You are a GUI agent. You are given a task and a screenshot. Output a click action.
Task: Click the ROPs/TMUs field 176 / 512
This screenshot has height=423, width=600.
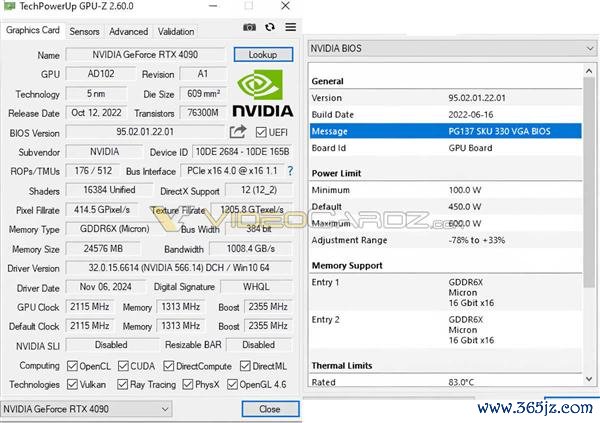(x=93, y=171)
